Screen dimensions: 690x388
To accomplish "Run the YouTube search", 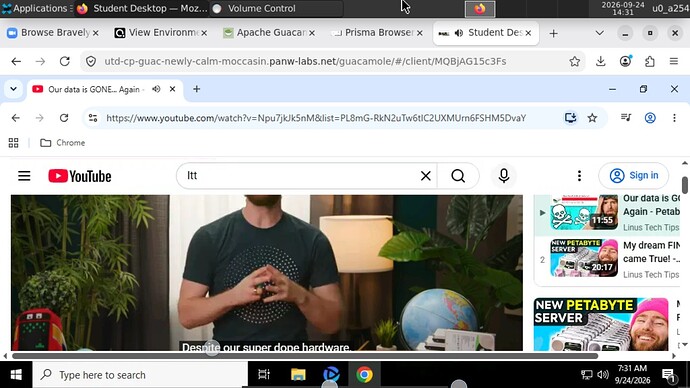I will [458, 176].
